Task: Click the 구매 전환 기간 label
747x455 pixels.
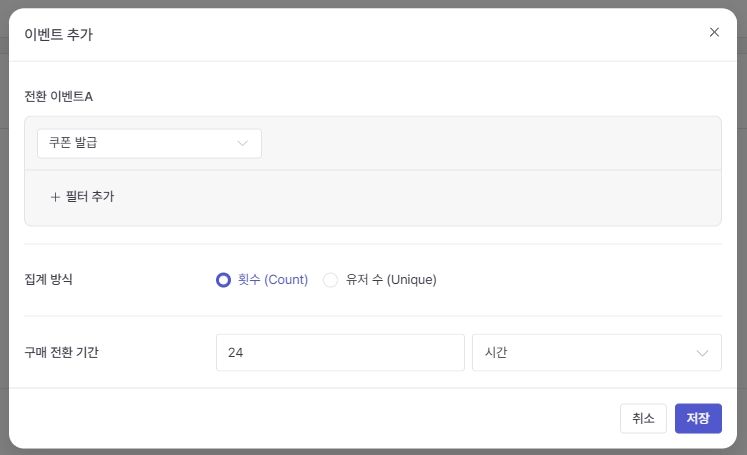Action: coord(61,352)
